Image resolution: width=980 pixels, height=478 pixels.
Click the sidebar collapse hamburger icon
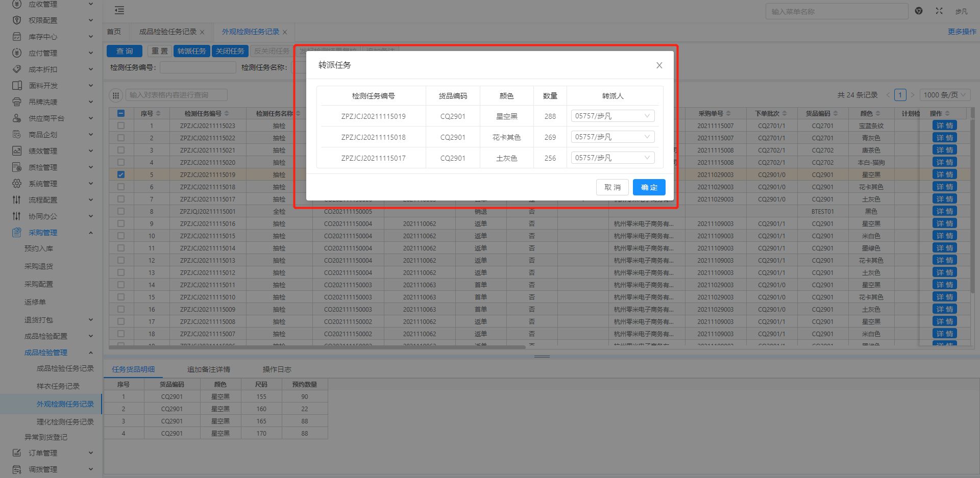pyautogui.click(x=119, y=10)
